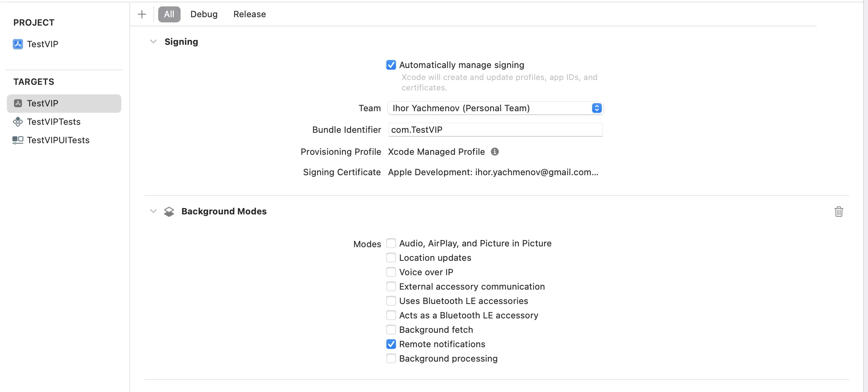Select the TestVIP app target icon
The width and height of the screenshot is (868, 392).
(x=18, y=103)
